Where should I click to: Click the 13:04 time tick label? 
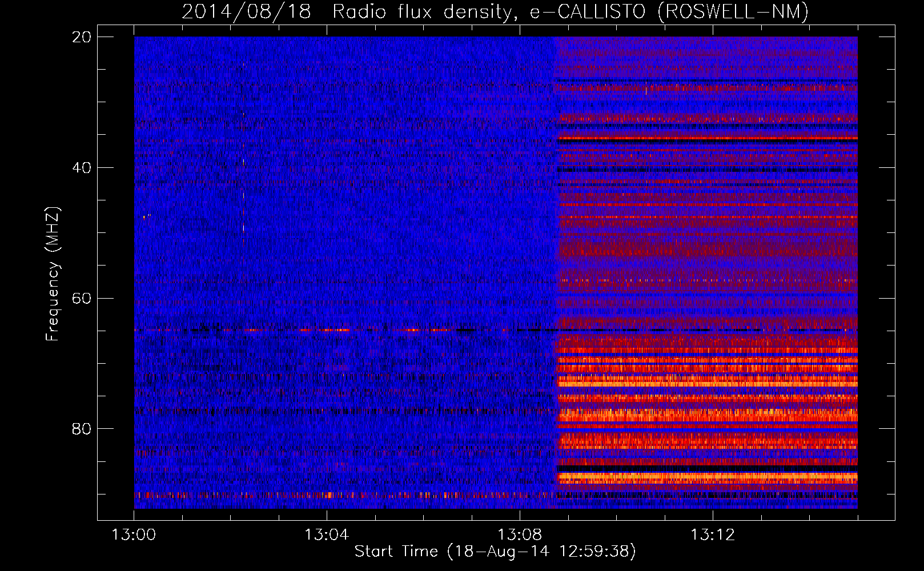(327, 535)
